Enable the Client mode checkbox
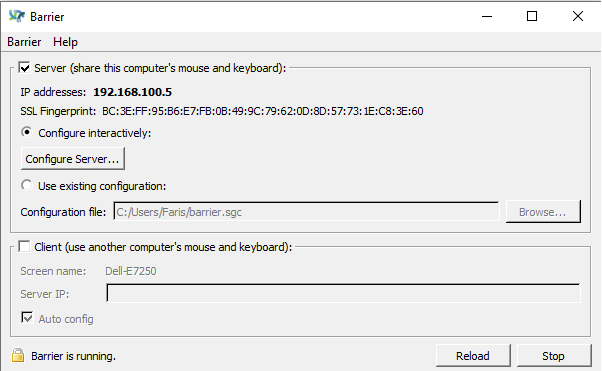 click(x=25, y=247)
